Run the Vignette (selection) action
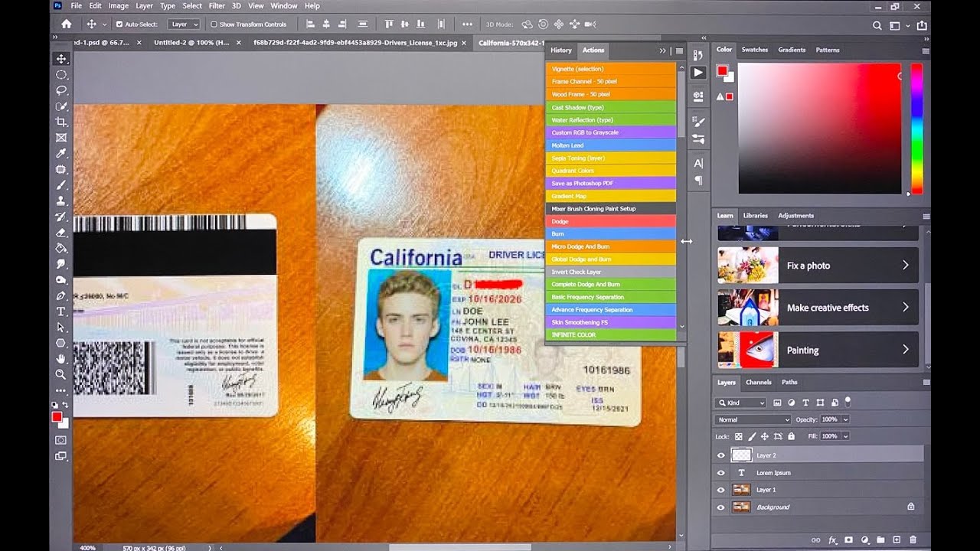The height and width of the screenshot is (551, 980). coord(611,69)
